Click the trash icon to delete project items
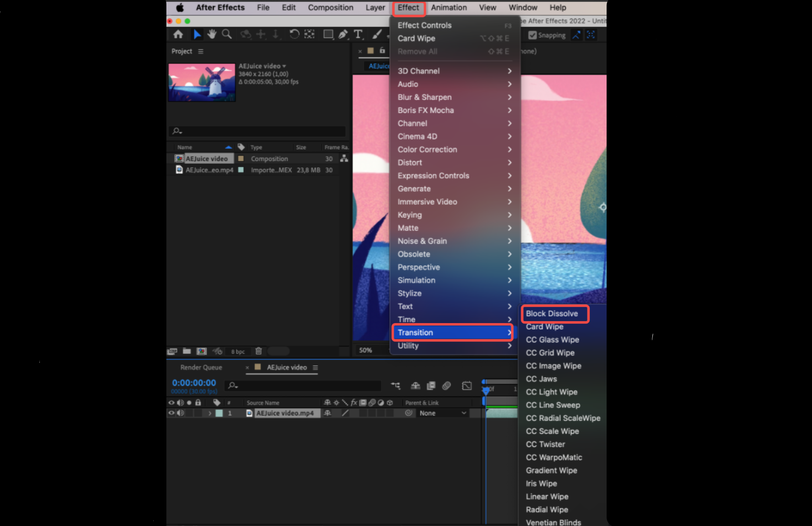This screenshot has height=526, width=812. coord(259,351)
